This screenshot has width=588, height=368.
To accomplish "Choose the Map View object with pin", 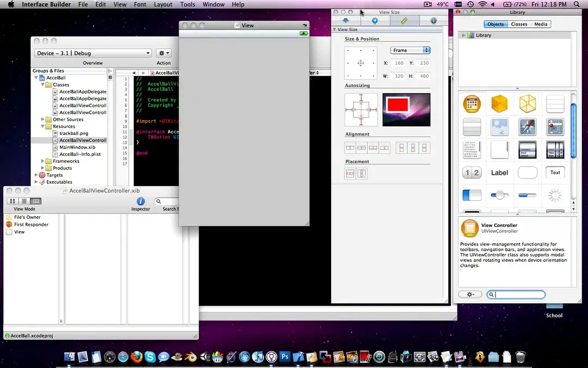I will 555,127.
